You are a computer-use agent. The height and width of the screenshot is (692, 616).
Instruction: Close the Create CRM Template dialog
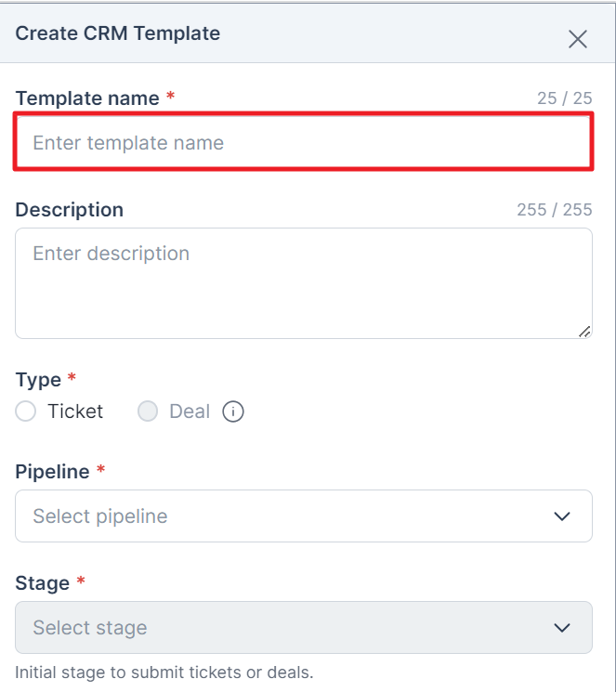578,39
